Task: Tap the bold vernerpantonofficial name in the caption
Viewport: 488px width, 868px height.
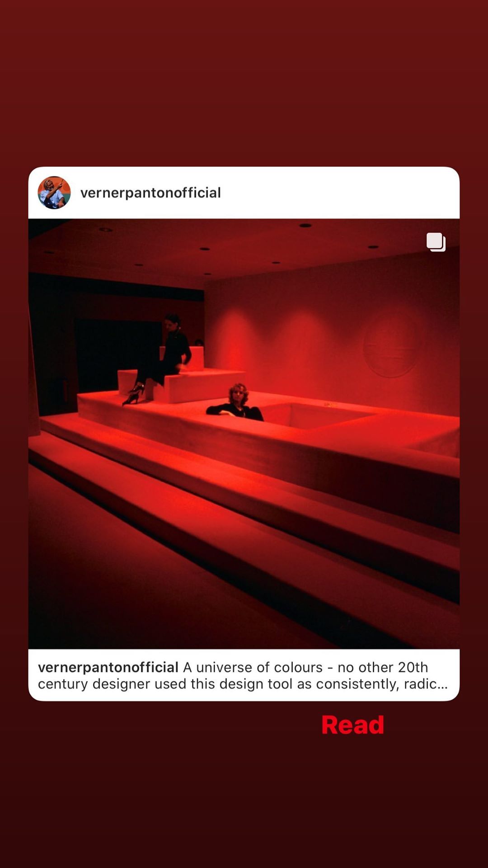Action: [108, 667]
